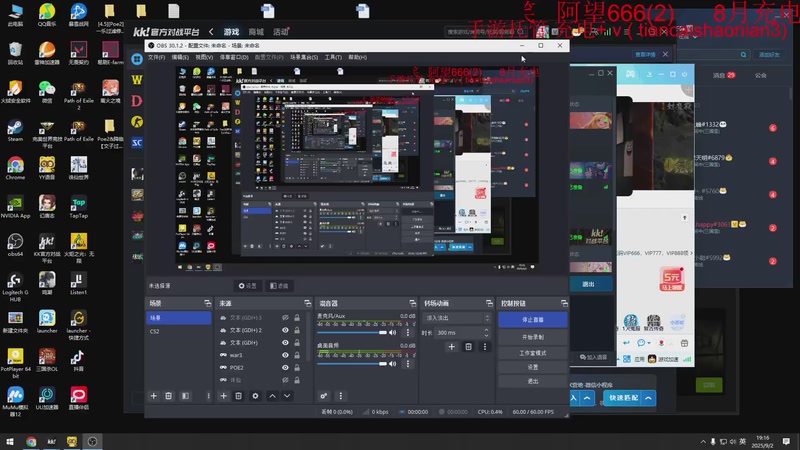Open the Help menu in OBS
Viewport: 800px width, 450px height.
point(357,57)
